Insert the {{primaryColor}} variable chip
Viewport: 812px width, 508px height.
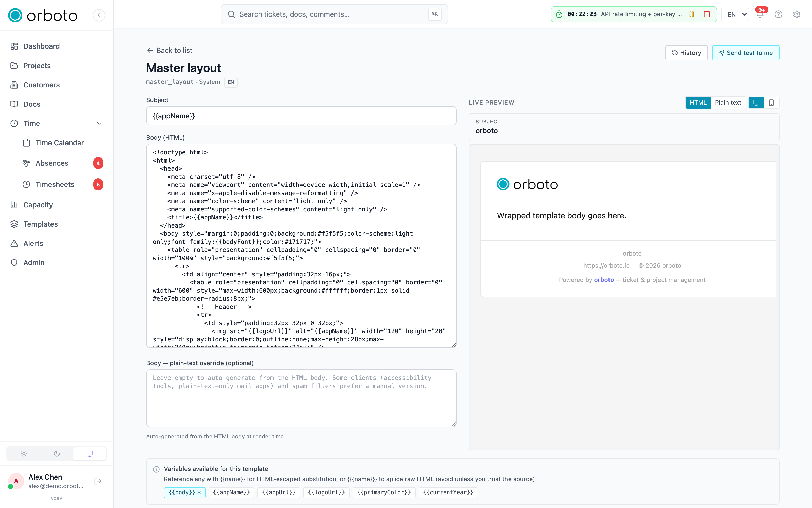click(x=383, y=492)
